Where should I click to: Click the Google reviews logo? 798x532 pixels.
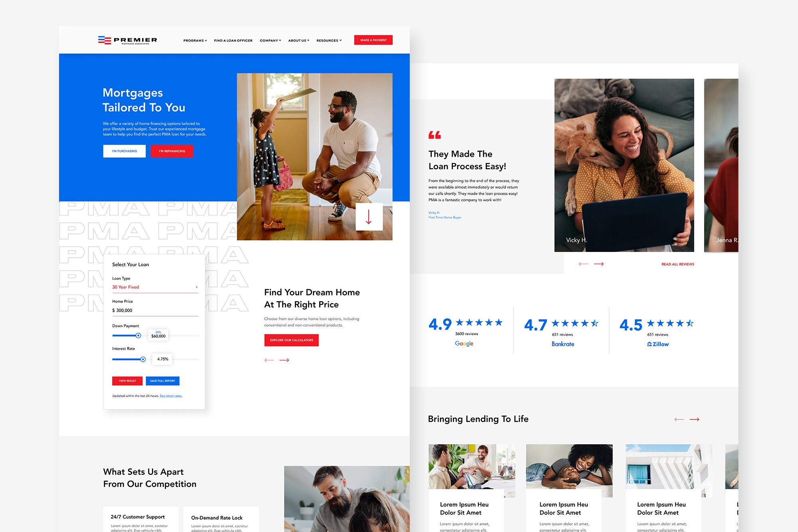click(x=464, y=344)
